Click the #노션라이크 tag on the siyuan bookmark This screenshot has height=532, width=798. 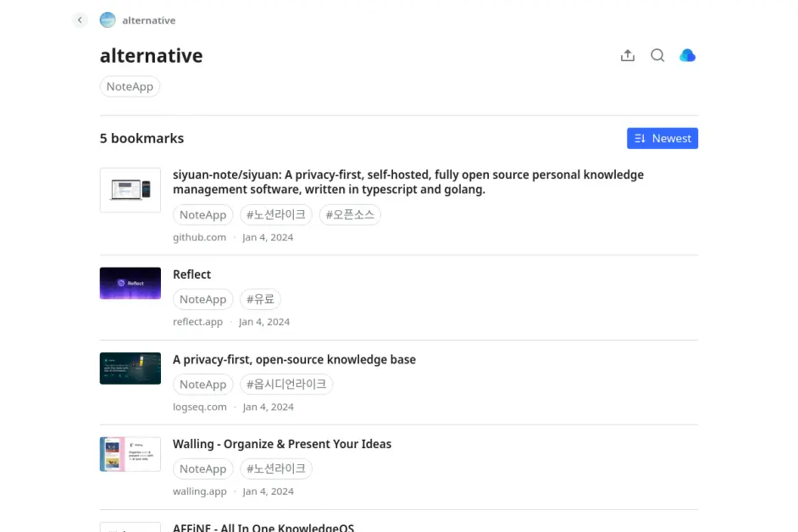276,215
